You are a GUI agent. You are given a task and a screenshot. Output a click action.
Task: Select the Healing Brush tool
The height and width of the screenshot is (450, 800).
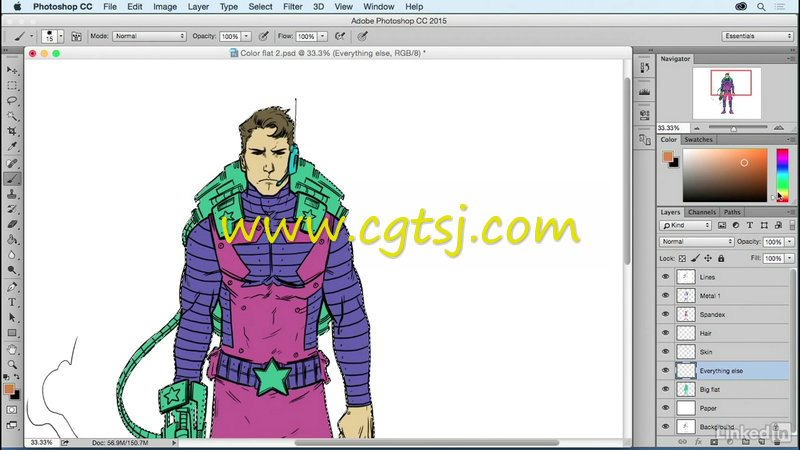coord(12,163)
